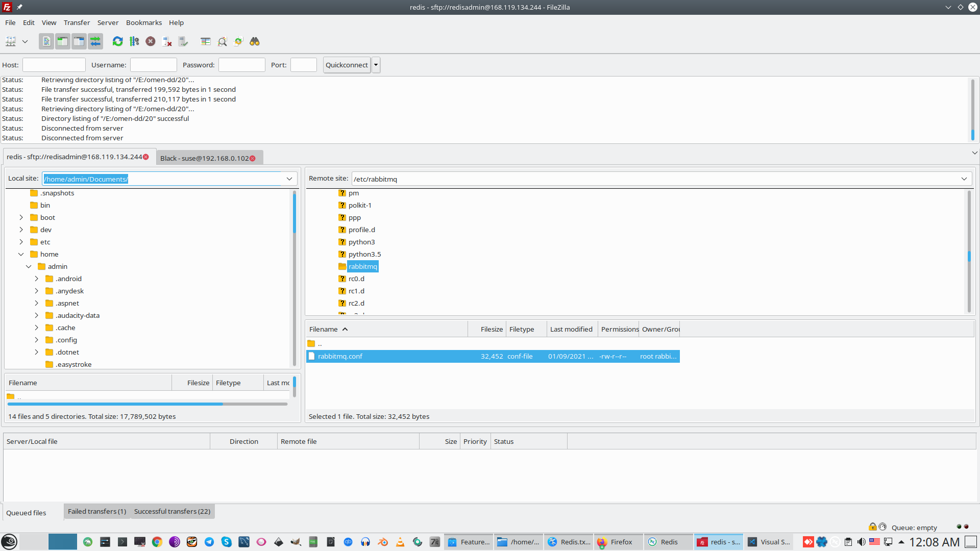Open the Bookmarks menu
This screenshot has width=980, height=551.
tap(143, 22)
